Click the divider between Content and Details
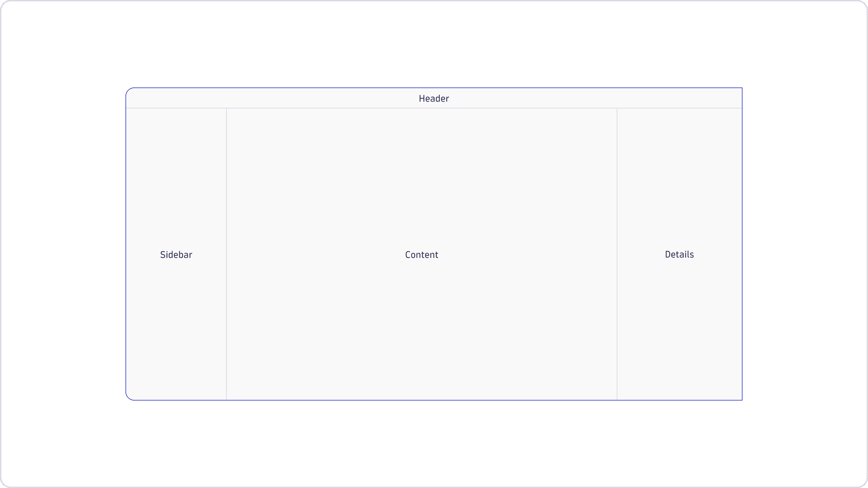 point(617,254)
